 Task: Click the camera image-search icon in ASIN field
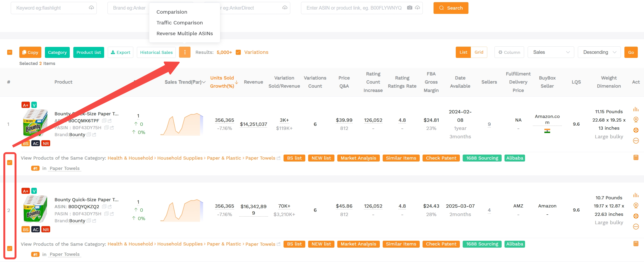point(409,8)
